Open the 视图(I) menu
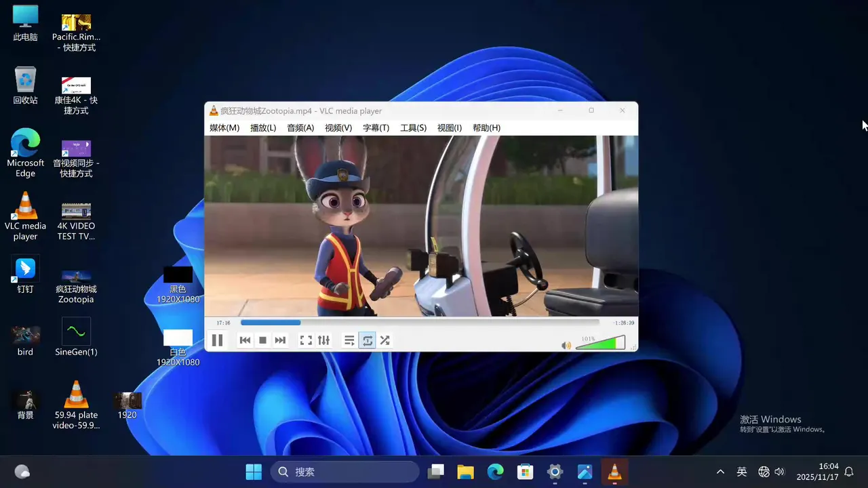This screenshot has width=868, height=488. click(450, 127)
